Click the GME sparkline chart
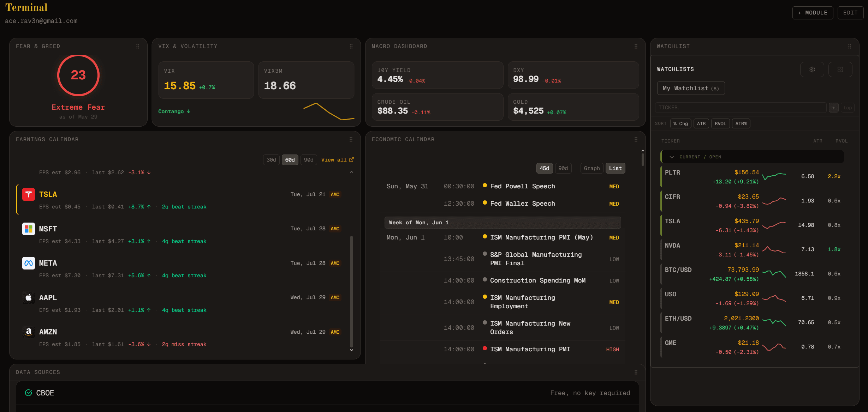Screen dimensions: 868x412 click(774, 347)
